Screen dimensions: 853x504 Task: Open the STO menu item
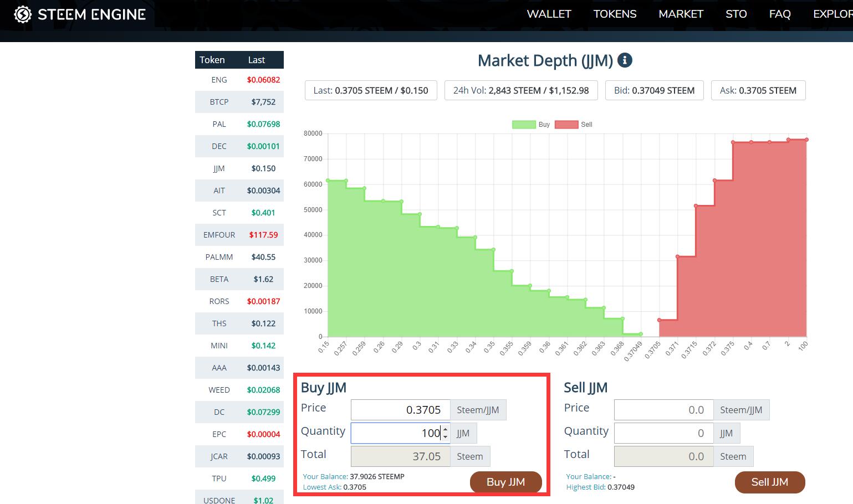736,14
